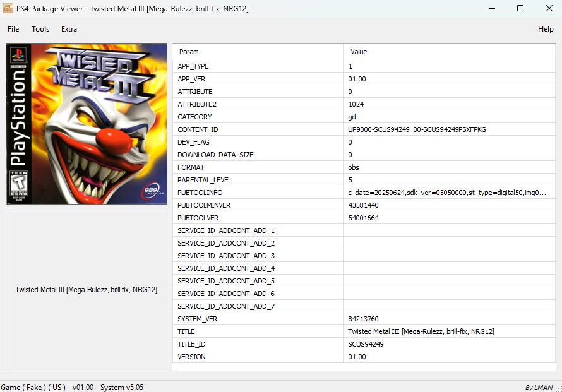Click the SCUS94249 title ID value
Viewport: 562px width, 392px height.
(x=366, y=344)
